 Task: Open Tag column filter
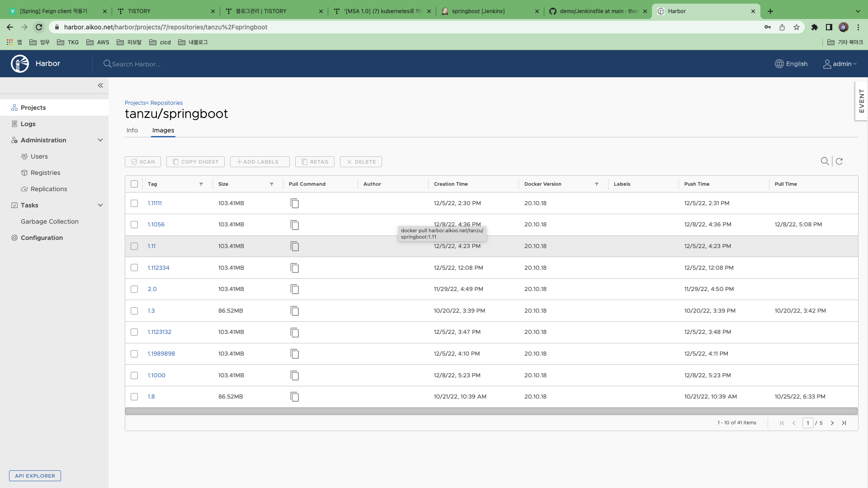click(201, 184)
